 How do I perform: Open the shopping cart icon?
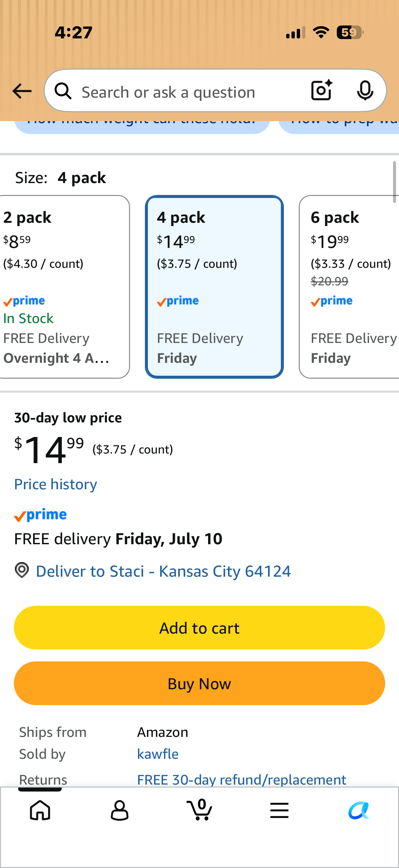(199, 809)
